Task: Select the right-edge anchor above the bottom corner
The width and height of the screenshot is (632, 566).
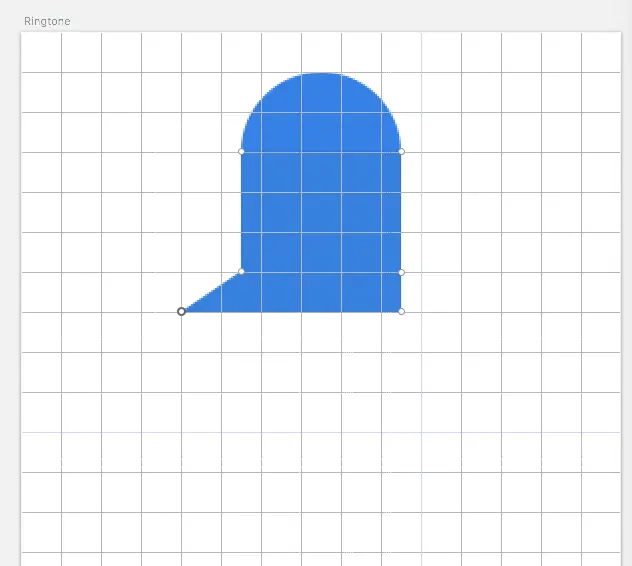Action: pyautogui.click(x=401, y=273)
